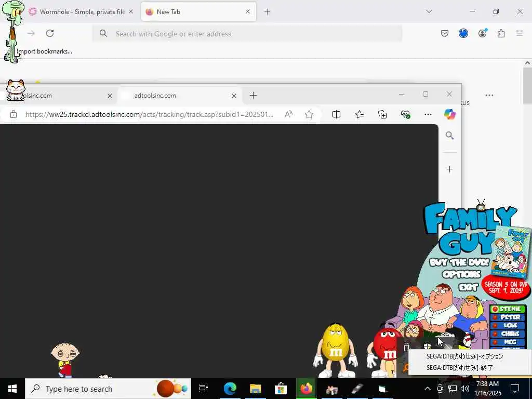Open Edge Collections icon

[382, 114]
